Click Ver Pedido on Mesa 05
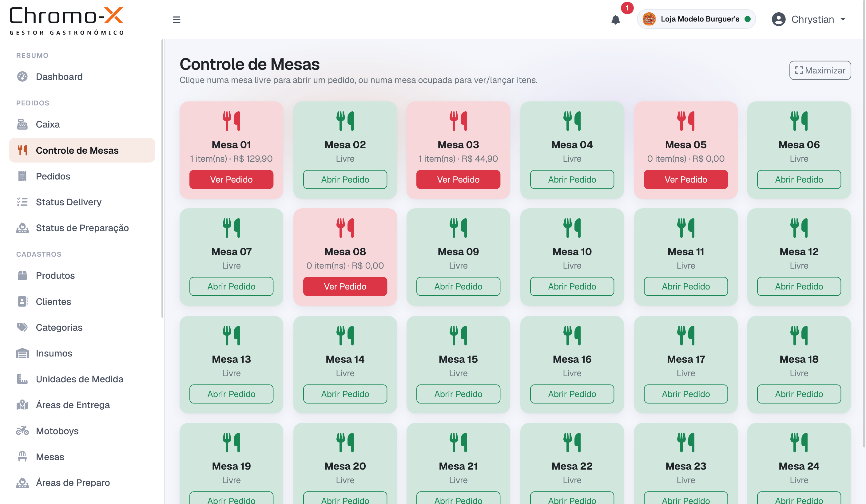This screenshot has width=866, height=504. [685, 179]
